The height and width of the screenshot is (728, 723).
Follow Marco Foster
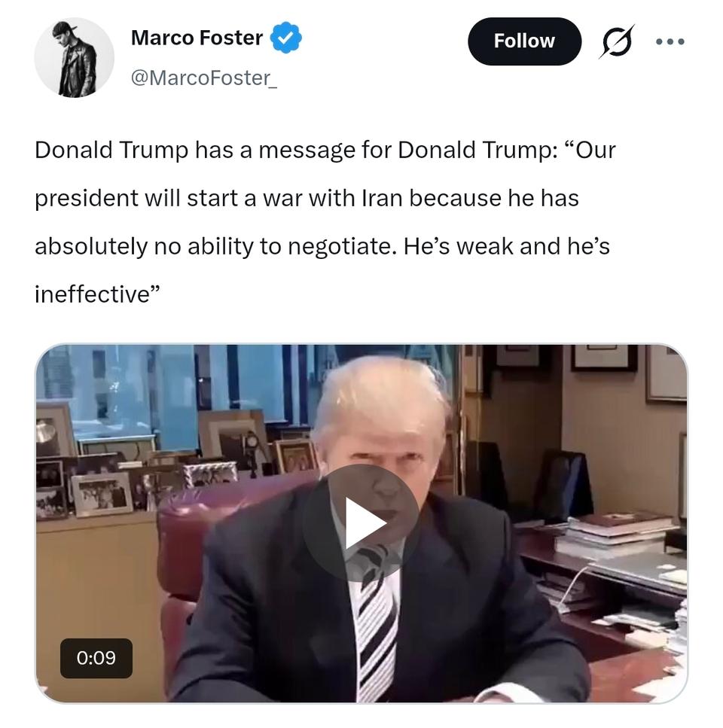pyautogui.click(x=524, y=41)
